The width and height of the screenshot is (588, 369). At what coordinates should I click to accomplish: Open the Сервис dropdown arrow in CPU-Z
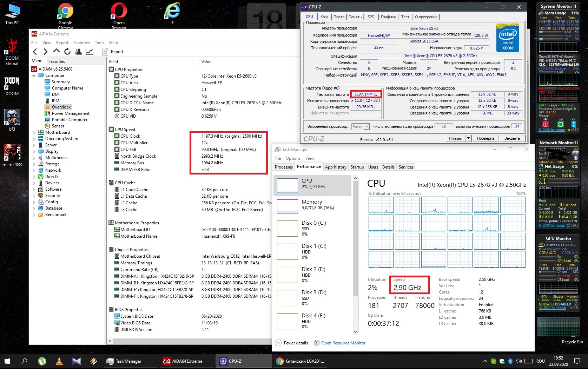[x=468, y=138]
